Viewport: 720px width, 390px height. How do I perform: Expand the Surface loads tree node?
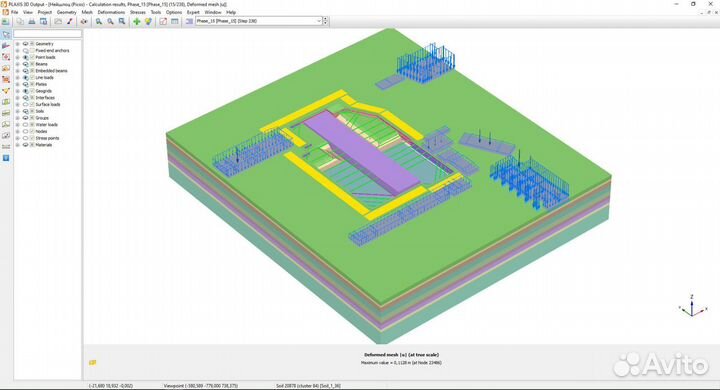17,104
